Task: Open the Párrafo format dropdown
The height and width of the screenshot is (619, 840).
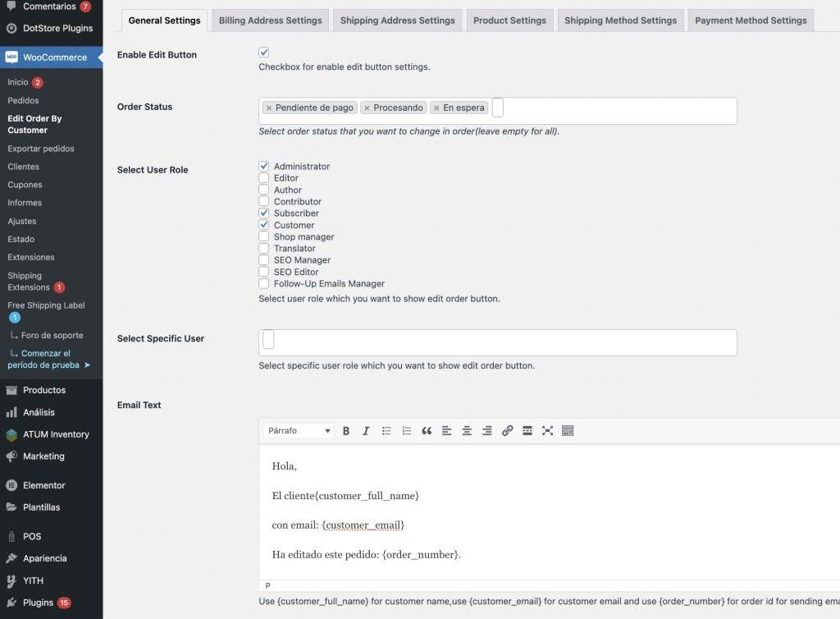Action: (x=299, y=431)
